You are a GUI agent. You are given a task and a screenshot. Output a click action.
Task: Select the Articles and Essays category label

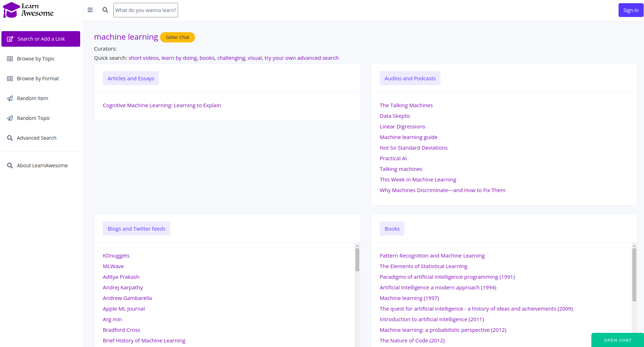tap(131, 78)
